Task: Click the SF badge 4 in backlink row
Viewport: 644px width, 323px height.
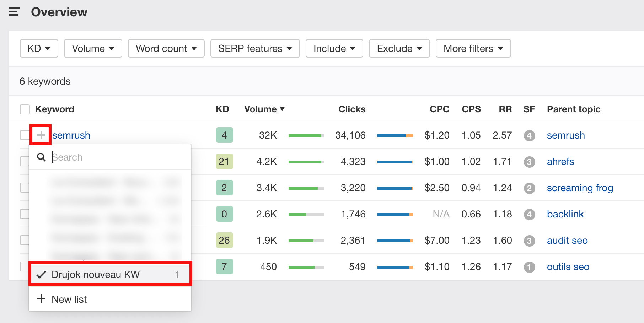Action: (x=529, y=214)
